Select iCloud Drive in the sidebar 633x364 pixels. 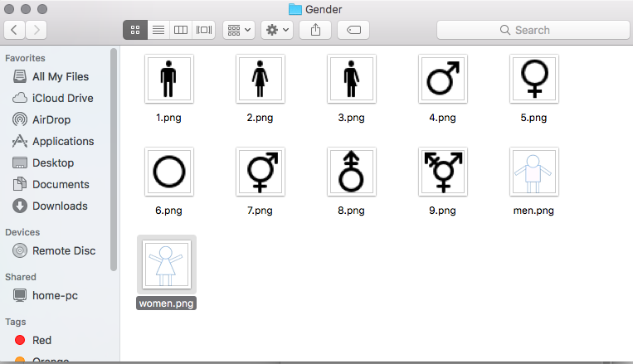pos(62,98)
